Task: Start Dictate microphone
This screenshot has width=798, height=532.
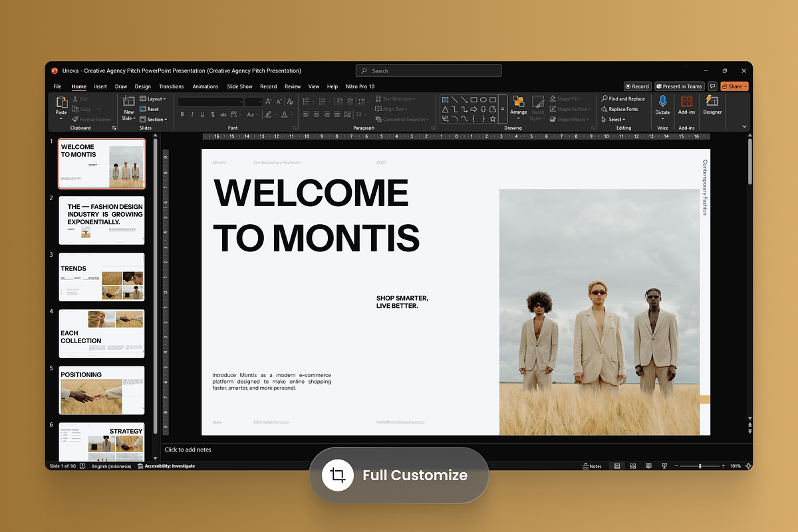Action: (662, 106)
